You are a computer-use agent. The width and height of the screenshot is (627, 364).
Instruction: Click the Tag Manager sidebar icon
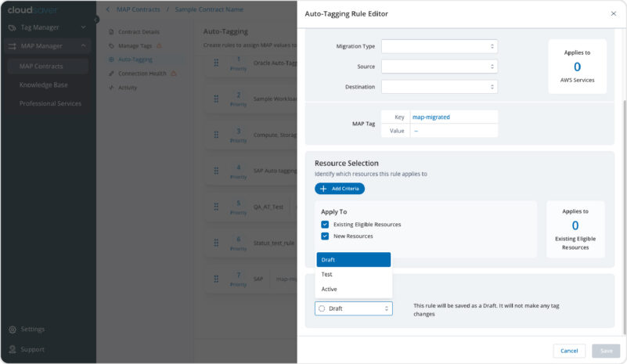pyautogui.click(x=13, y=27)
